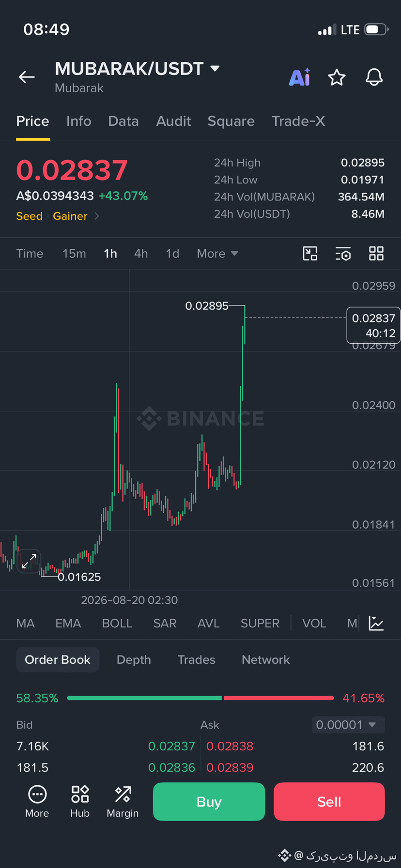Expand the Seed Gainer tag chevron

97,216
